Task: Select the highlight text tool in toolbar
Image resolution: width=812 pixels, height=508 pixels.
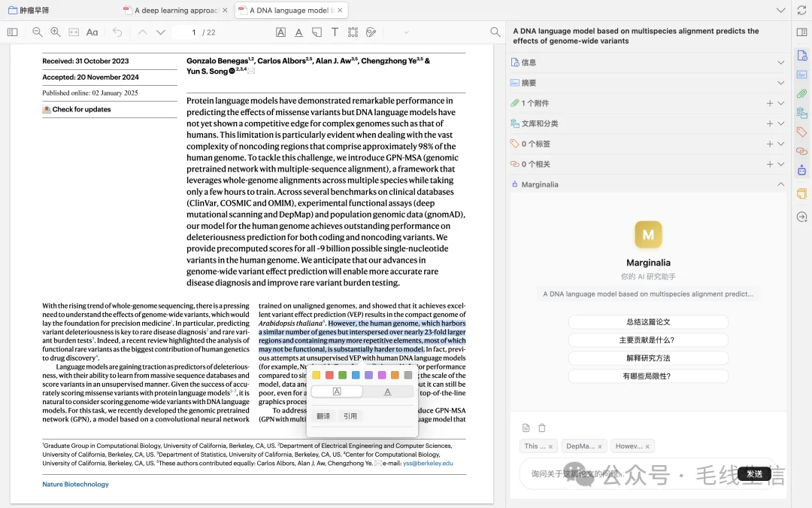Action: point(280,32)
